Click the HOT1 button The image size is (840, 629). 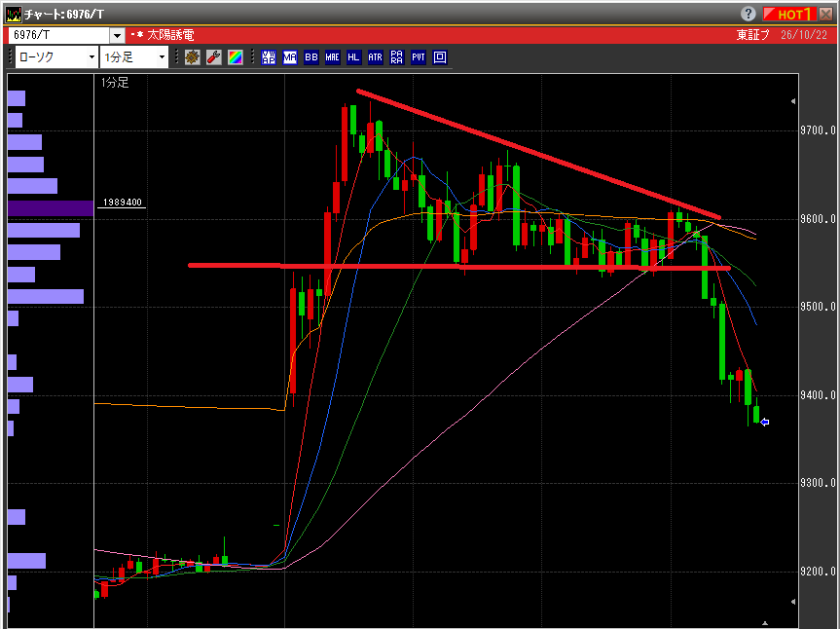789,14
